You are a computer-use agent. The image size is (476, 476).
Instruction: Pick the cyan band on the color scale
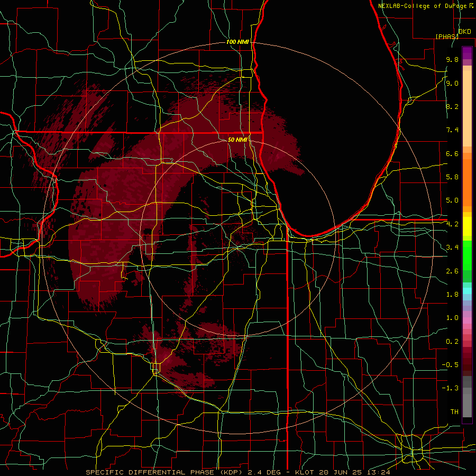[x=467, y=291]
